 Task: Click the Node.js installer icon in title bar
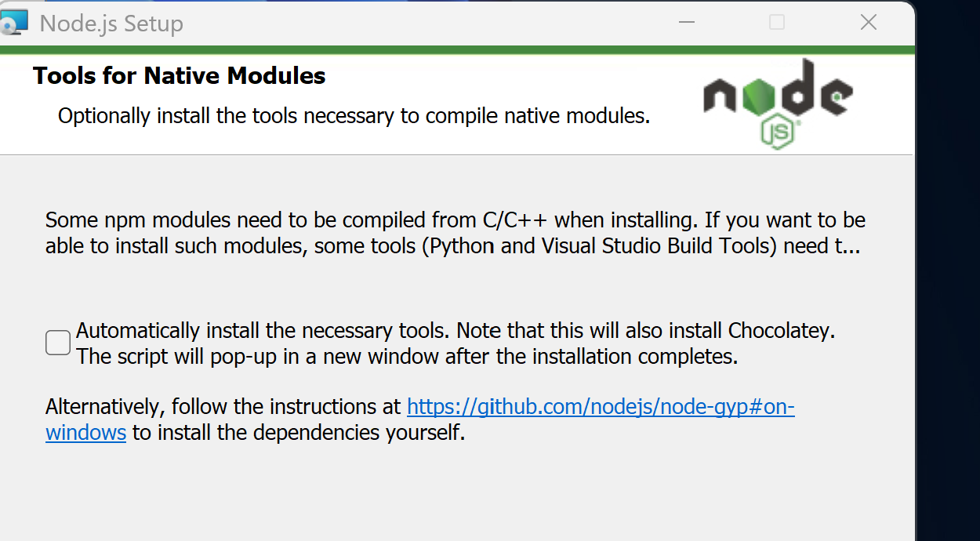[14, 22]
